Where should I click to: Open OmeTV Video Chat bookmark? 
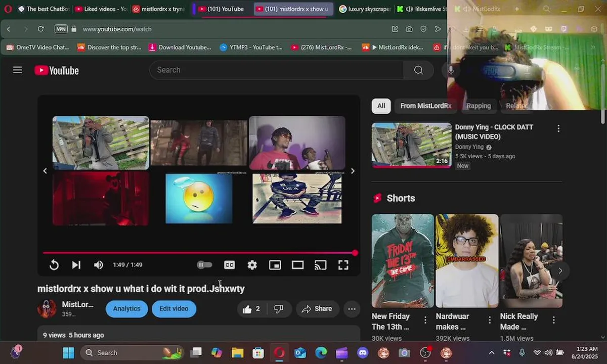point(38,48)
